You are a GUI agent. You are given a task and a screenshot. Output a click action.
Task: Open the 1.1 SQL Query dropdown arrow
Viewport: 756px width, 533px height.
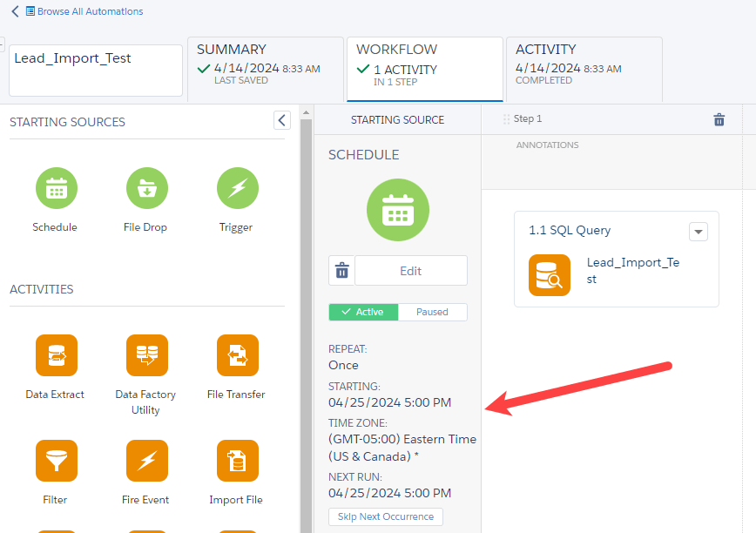[x=698, y=232]
